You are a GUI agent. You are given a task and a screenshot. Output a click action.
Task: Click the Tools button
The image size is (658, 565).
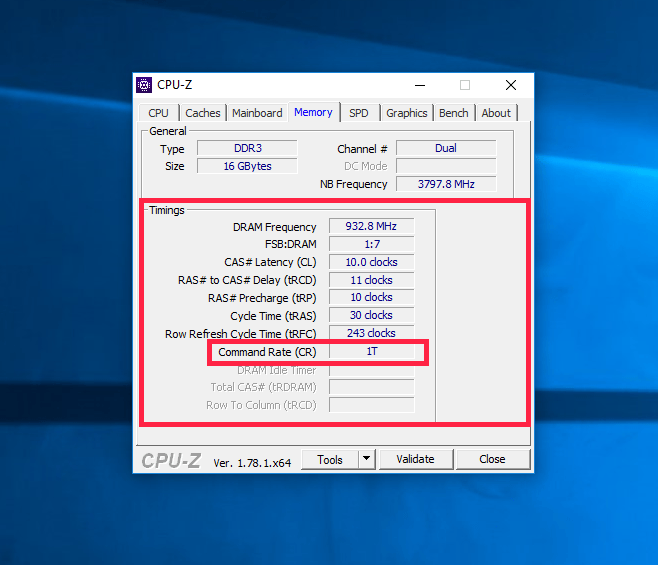pos(330,460)
